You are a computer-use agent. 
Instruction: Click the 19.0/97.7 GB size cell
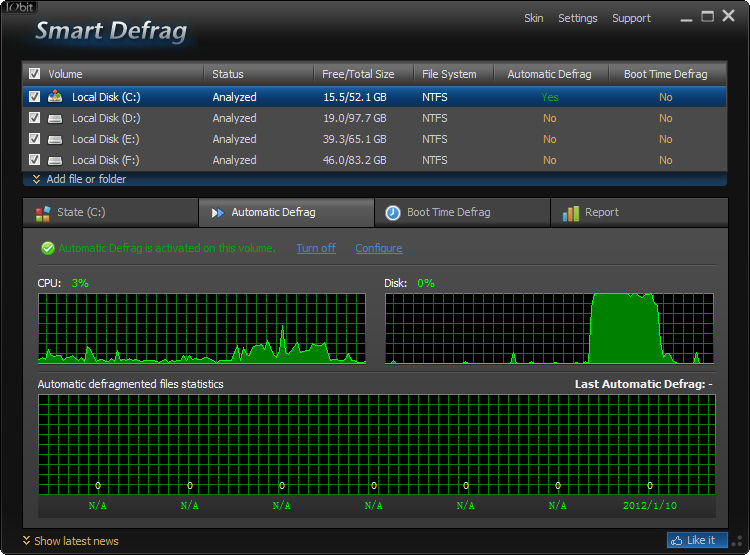coord(354,118)
